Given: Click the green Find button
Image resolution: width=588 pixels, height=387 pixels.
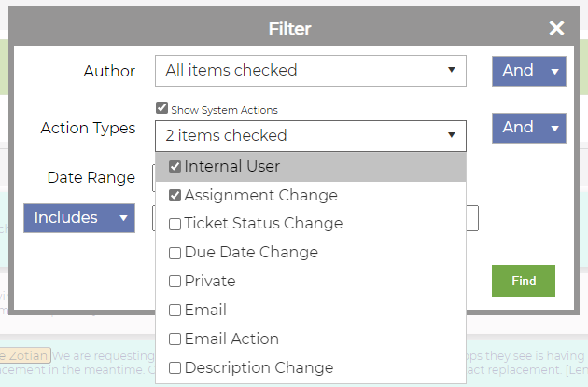Looking at the screenshot, I should (524, 281).
